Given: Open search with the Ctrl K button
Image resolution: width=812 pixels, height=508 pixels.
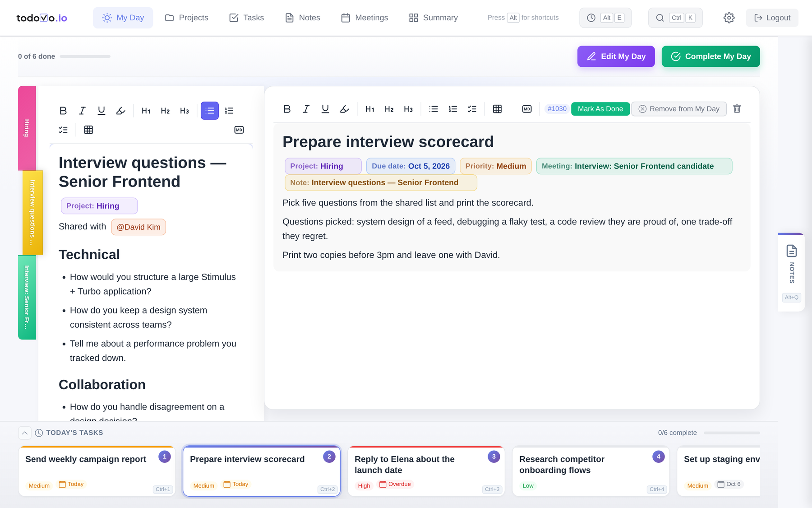Looking at the screenshot, I should [675, 18].
